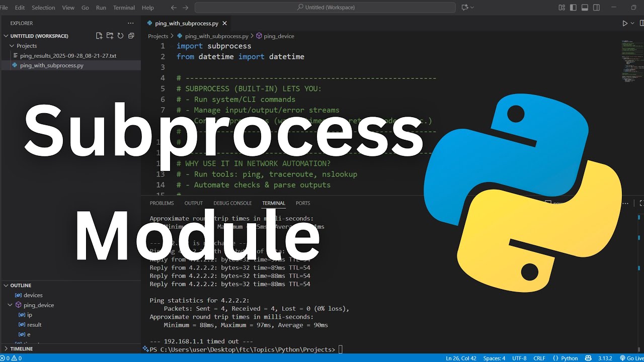Change end of line sequence CRLF
Screen dimensions: 644x362
point(539,358)
